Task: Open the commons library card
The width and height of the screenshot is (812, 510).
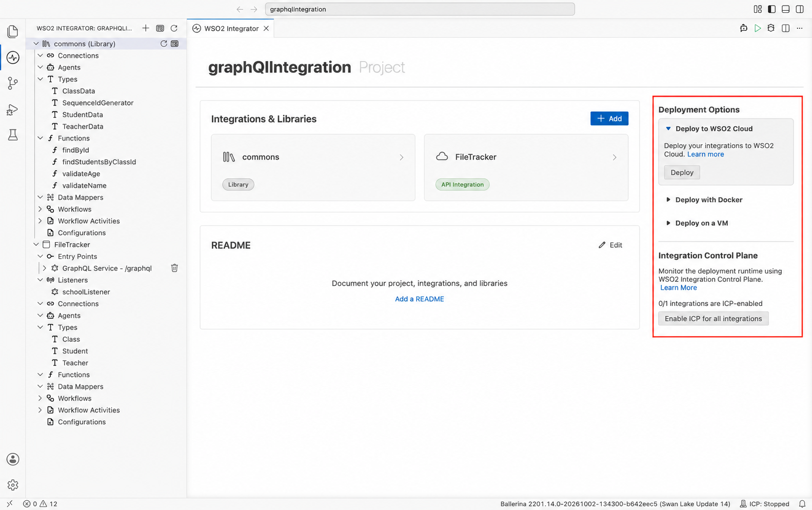Action: pos(313,167)
